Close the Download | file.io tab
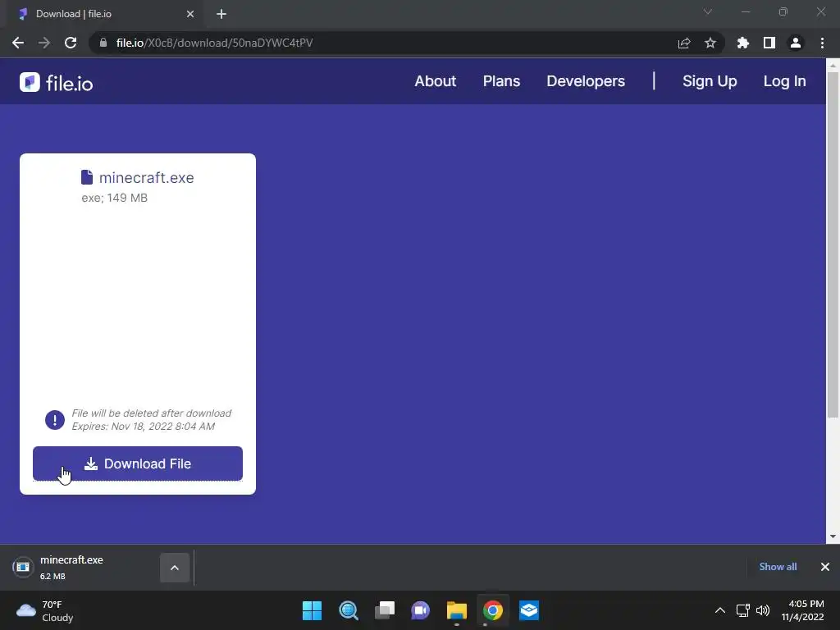This screenshot has height=630, width=840. click(190, 14)
